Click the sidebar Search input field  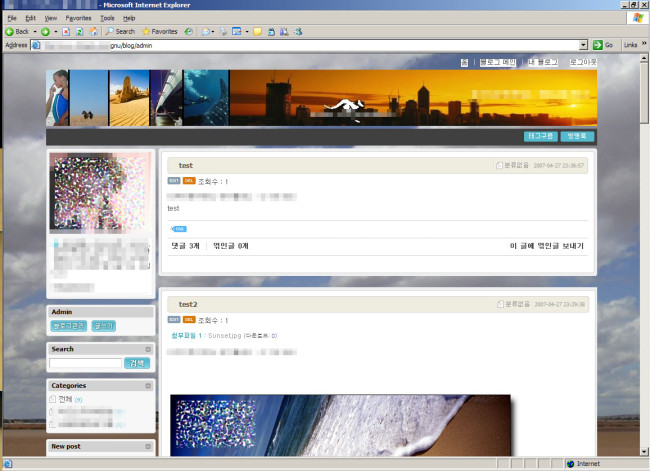coord(85,363)
